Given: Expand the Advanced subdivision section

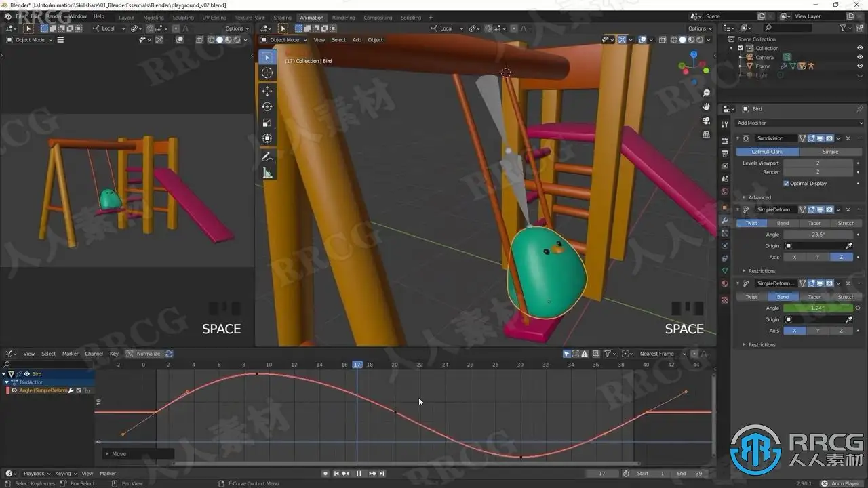Looking at the screenshot, I should [759, 197].
